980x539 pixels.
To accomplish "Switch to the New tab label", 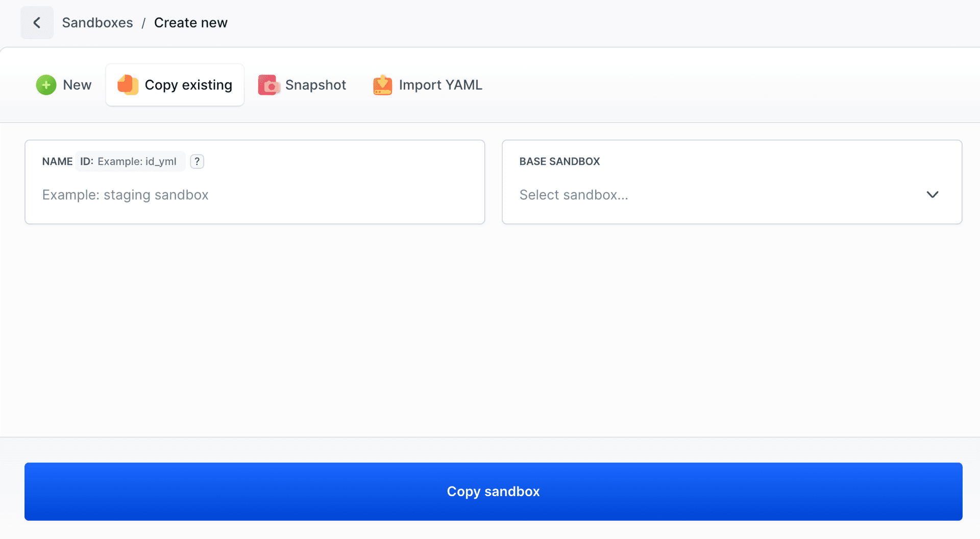I will pyautogui.click(x=77, y=85).
